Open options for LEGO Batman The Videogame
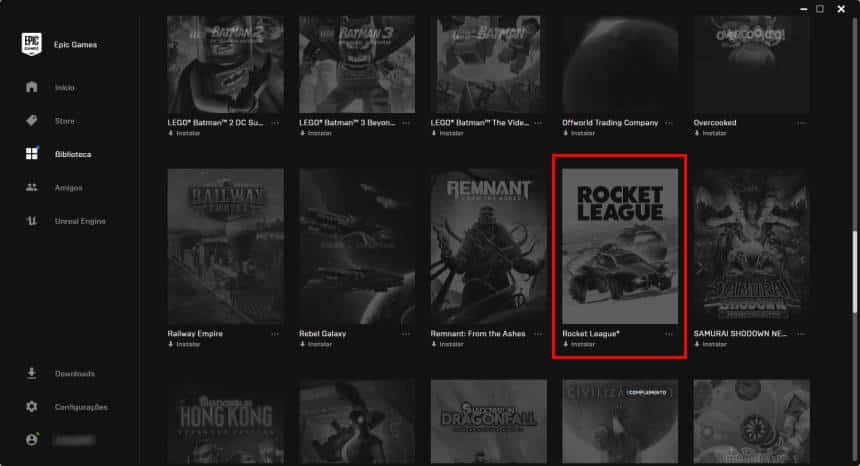Viewport: 860px width, 466px height. click(538, 123)
